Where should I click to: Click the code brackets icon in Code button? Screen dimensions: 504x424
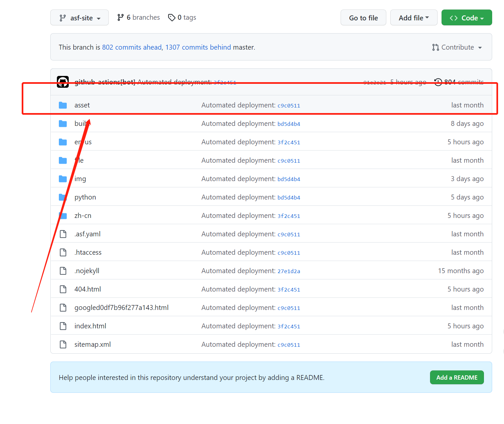coord(454,18)
